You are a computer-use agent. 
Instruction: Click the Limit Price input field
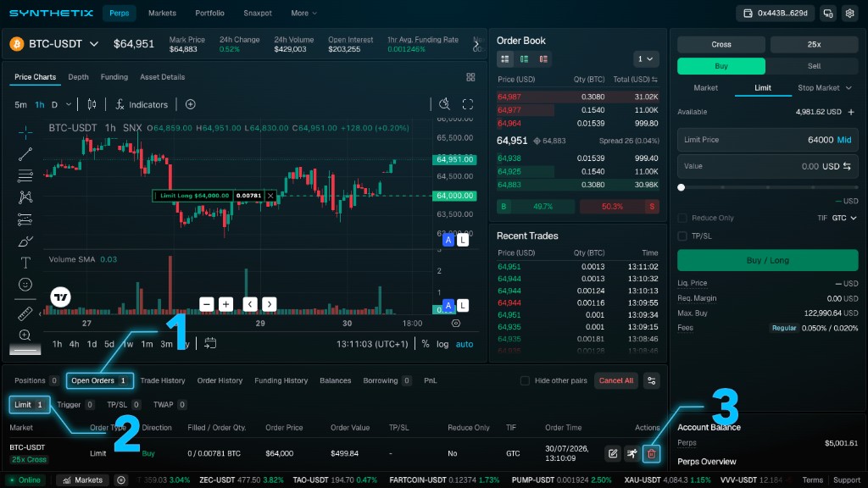(768, 140)
